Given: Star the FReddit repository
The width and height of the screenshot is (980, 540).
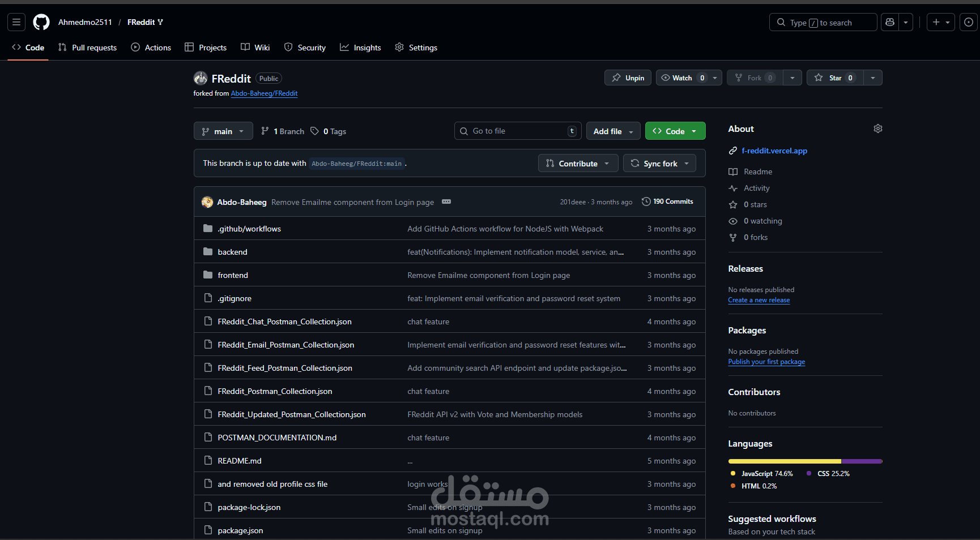Looking at the screenshot, I should coord(835,78).
